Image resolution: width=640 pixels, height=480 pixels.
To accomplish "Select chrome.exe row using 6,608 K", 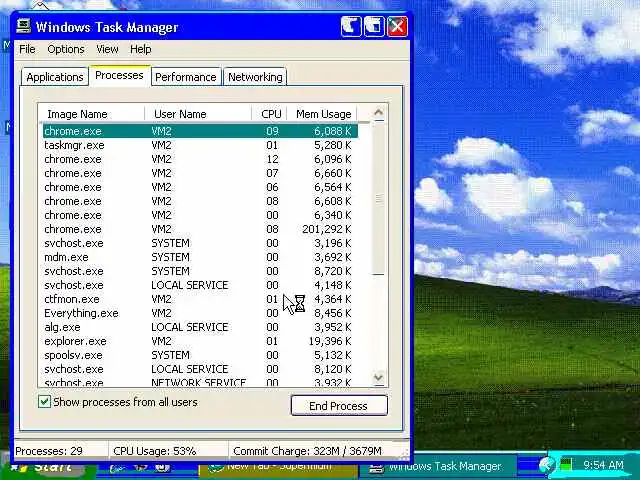I will click(x=200, y=201).
